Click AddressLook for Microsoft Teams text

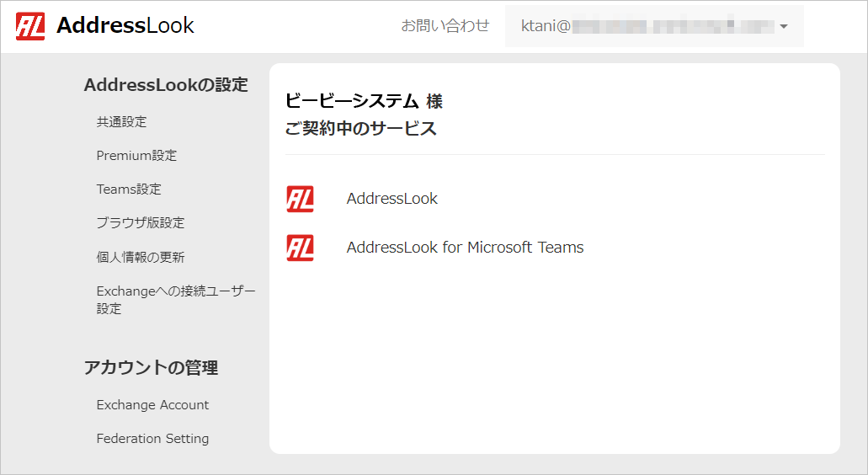pos(465,248)
